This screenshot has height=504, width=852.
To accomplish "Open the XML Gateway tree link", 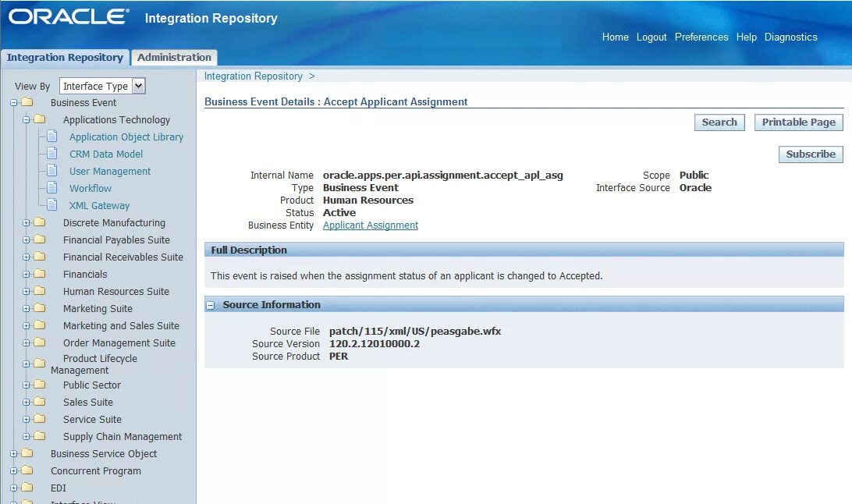I will tap(99, 205).
